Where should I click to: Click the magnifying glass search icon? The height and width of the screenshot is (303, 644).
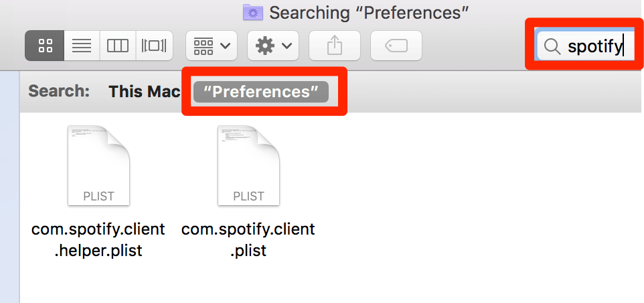click(x=552, y=47)
